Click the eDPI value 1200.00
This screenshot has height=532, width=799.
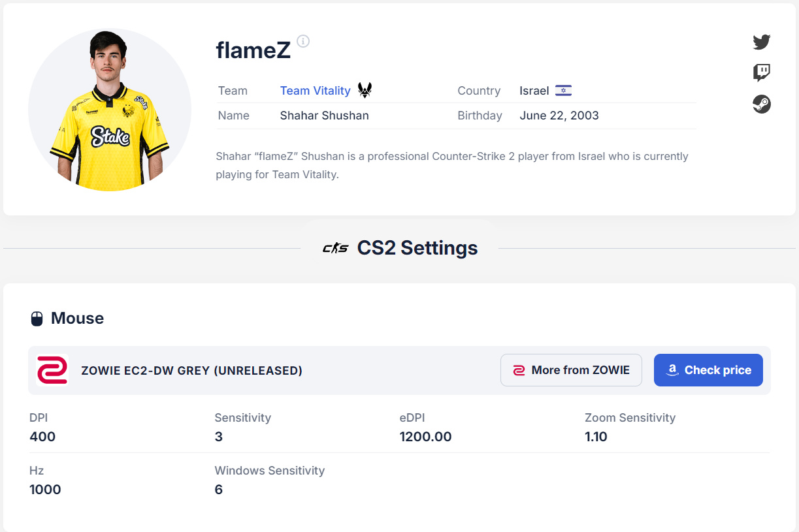tap(425, 437)
